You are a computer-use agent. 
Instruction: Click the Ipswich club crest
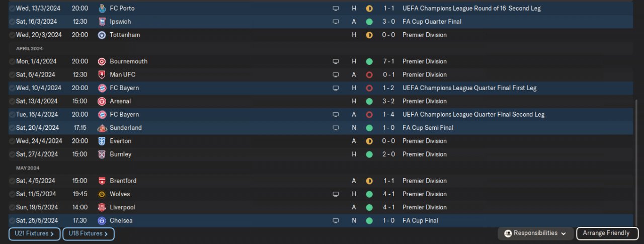pyautogui.click(x=102, y=22)
